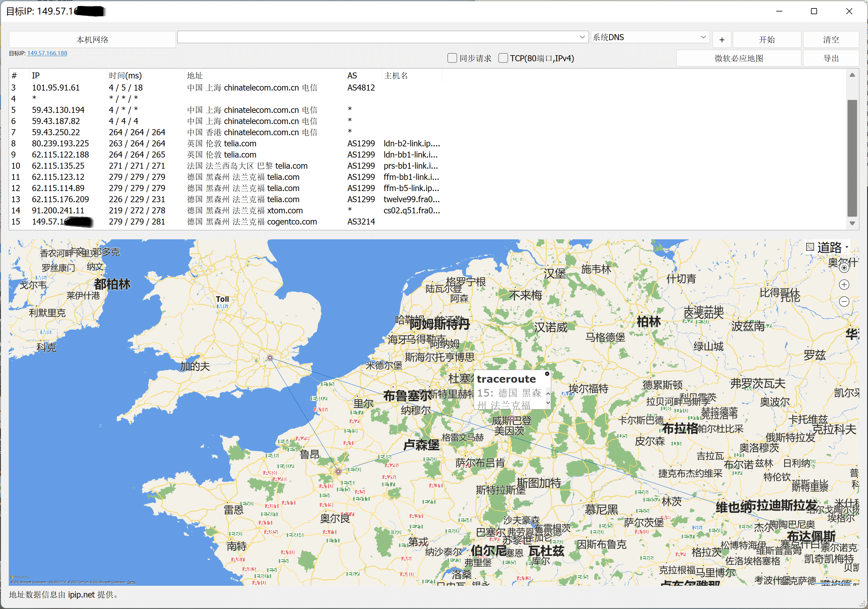Click 226 / 229 / 231 time cell
Screen dimensions: 868x609
point(137,199)
